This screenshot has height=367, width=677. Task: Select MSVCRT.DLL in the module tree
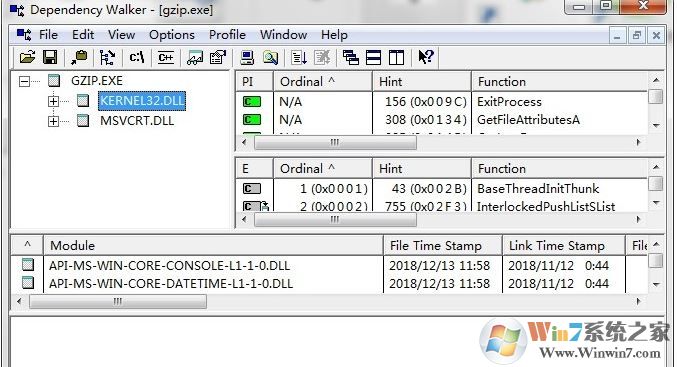[137, 120]
